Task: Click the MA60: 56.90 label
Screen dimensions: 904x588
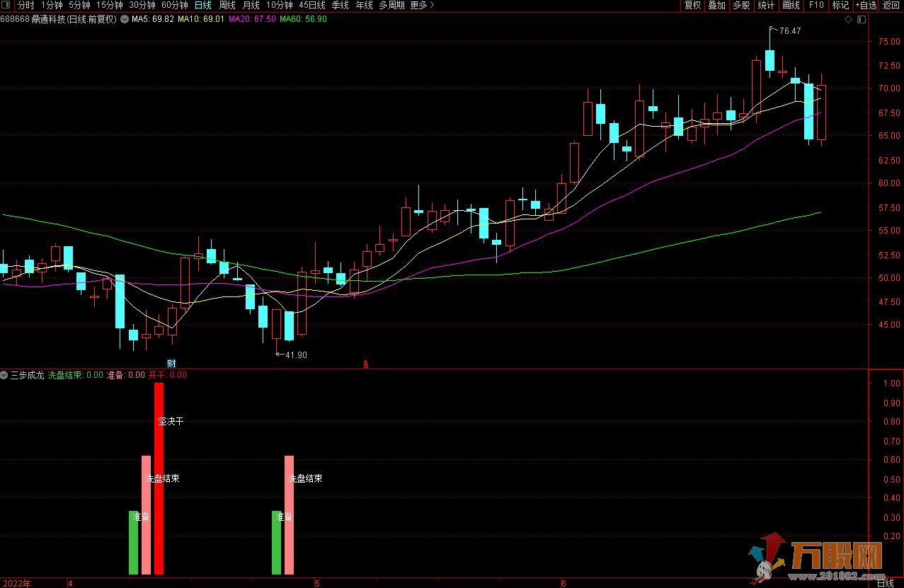Action: pos(303,19)
